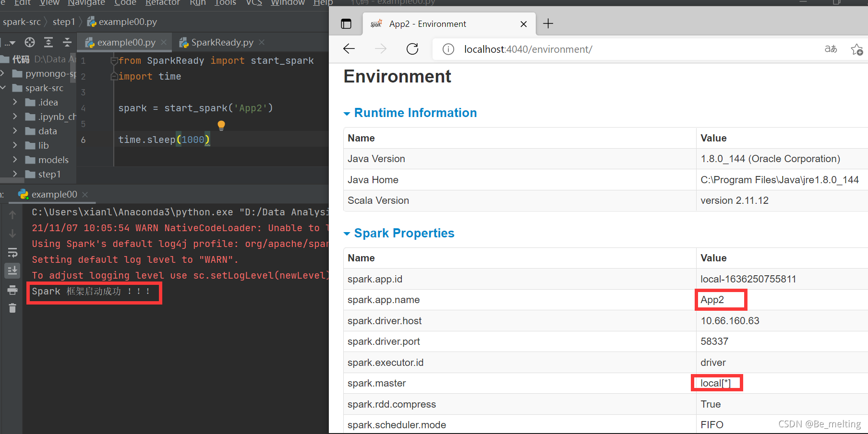The image size is (868, 434).
Task: Toggle scroll-to-end in Run console
Action: (12, 271)
